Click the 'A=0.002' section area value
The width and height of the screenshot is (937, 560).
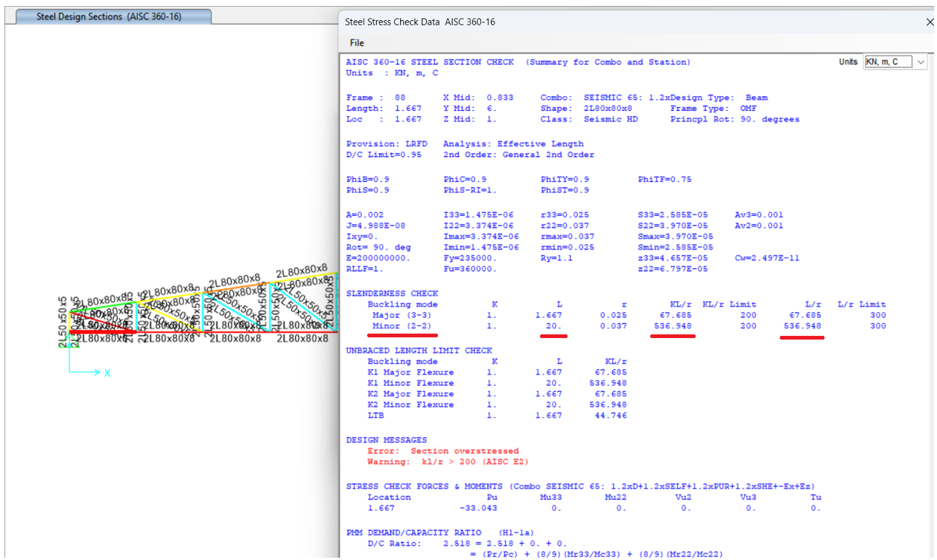coord(365,215)
